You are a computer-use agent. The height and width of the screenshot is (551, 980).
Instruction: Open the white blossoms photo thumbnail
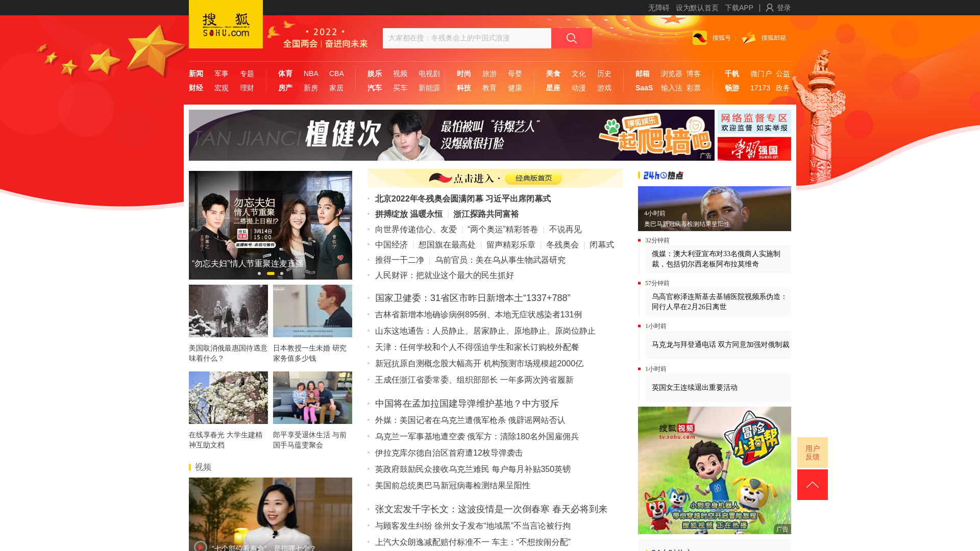coord(228,397)
